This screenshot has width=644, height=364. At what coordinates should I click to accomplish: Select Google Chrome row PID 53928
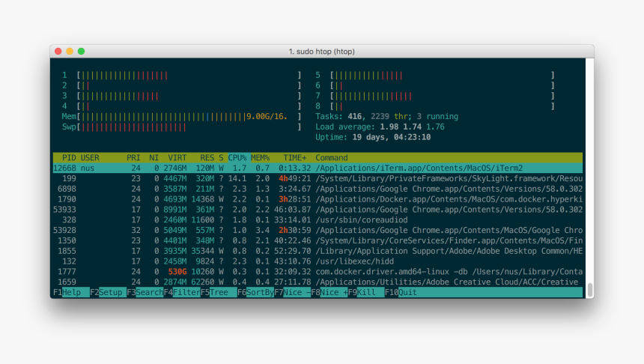click(x=318, y=230)
